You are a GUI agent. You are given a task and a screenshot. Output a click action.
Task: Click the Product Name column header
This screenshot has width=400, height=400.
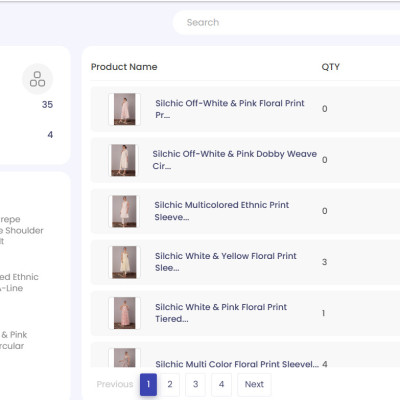pyautogui.click(x=124, y=67)
